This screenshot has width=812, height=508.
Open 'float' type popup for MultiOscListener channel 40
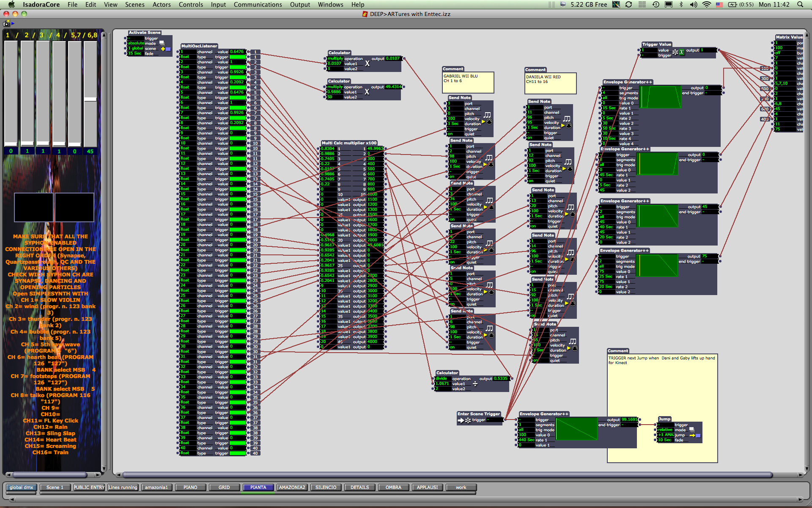click(x=187, y=453)
